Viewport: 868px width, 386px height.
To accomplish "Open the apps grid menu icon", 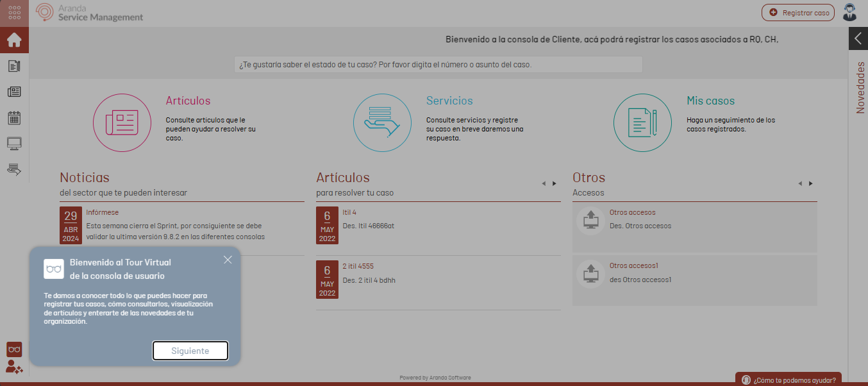I will [x=14, y=13].
